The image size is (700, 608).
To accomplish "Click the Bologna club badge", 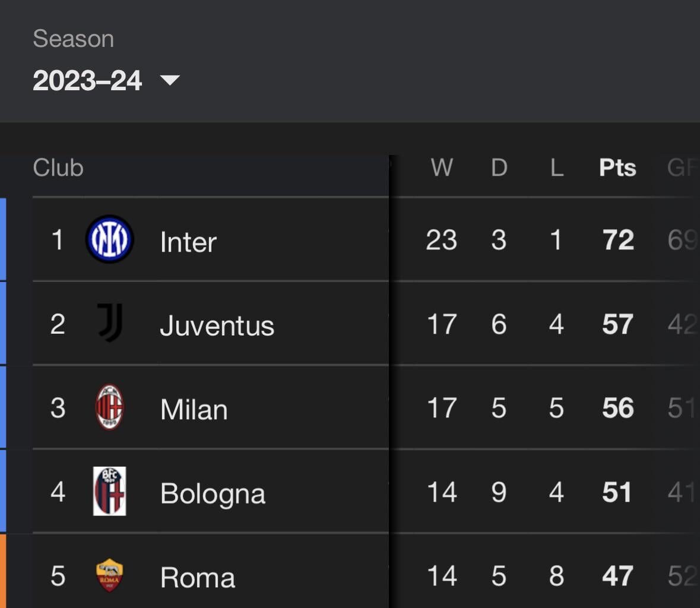I will (110, 492).
